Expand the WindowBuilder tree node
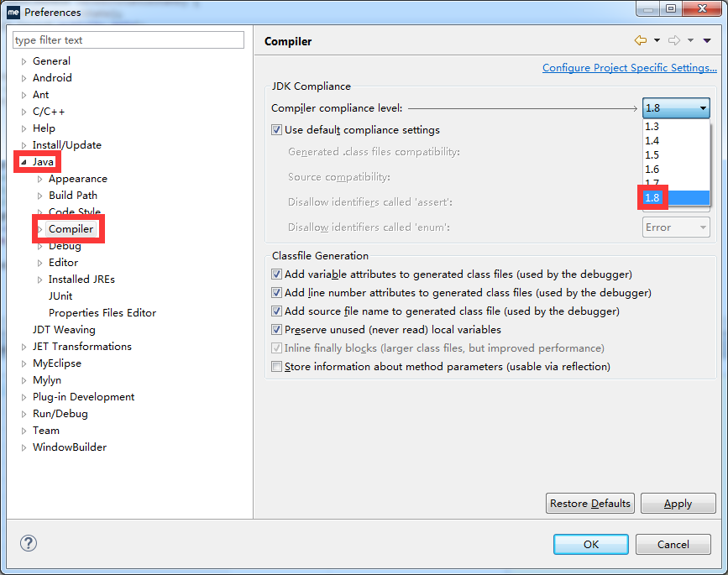This screenshot has width=728, height=575. click(x=24, y=447)
